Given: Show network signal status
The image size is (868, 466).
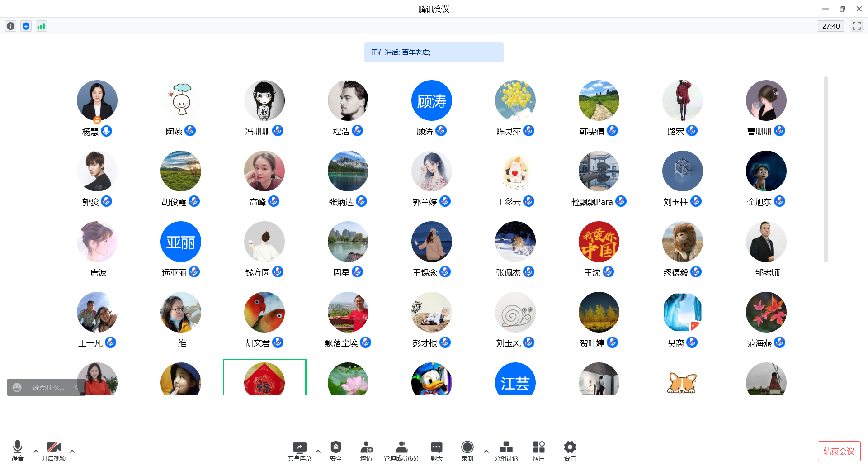Looking at the screenshot, I should coord(41,26).
